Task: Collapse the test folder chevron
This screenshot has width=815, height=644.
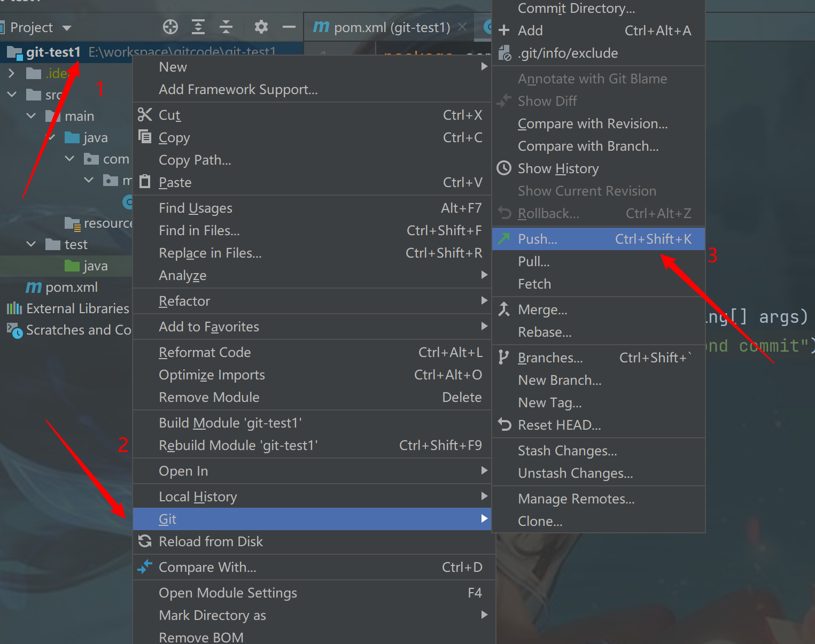Action: 31,244
